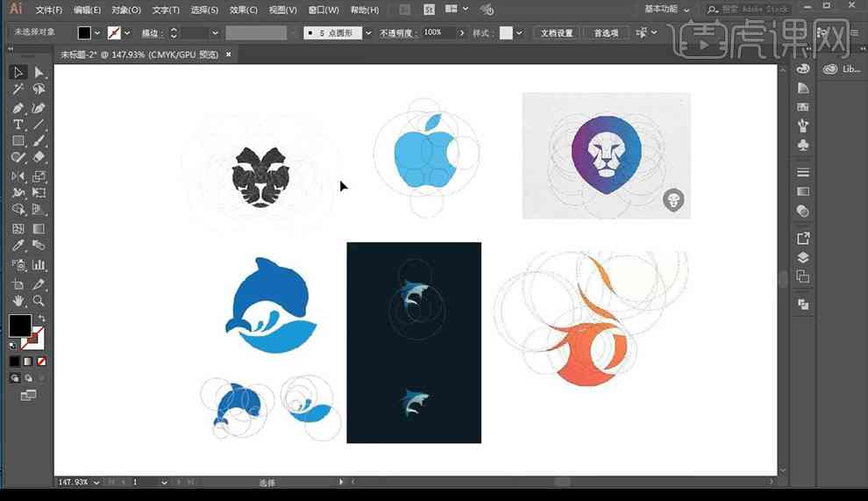Select the Shaper tool

[18, 157]
